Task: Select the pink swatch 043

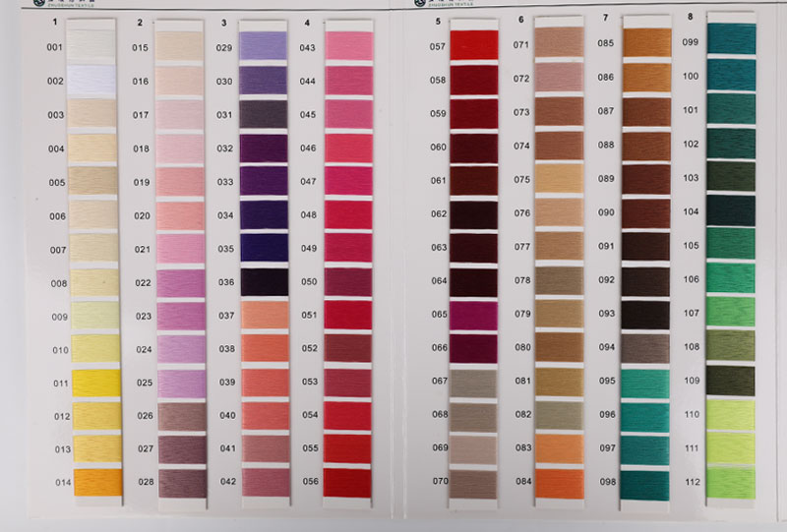Action: click(349, 47)
